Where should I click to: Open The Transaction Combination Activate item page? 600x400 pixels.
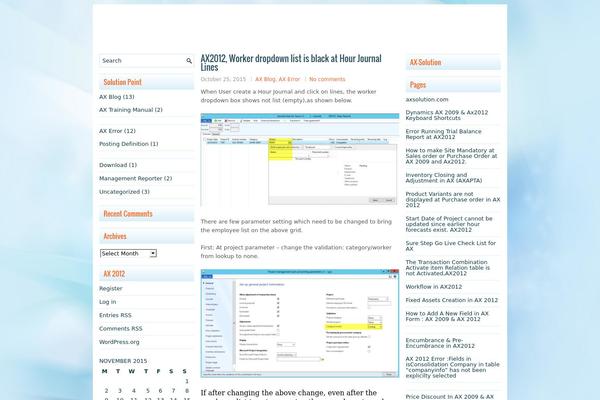[x=448, y=268]
